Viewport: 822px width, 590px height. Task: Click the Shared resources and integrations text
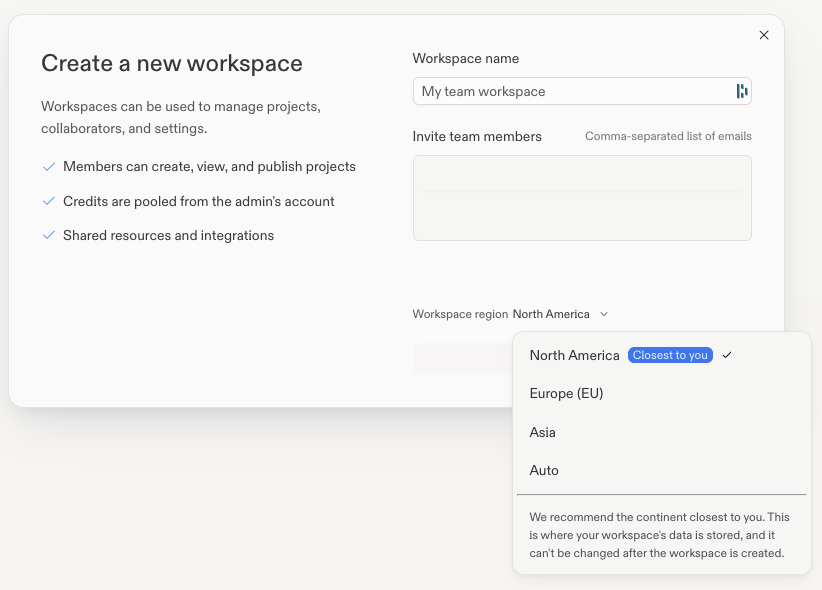[168, 235]
